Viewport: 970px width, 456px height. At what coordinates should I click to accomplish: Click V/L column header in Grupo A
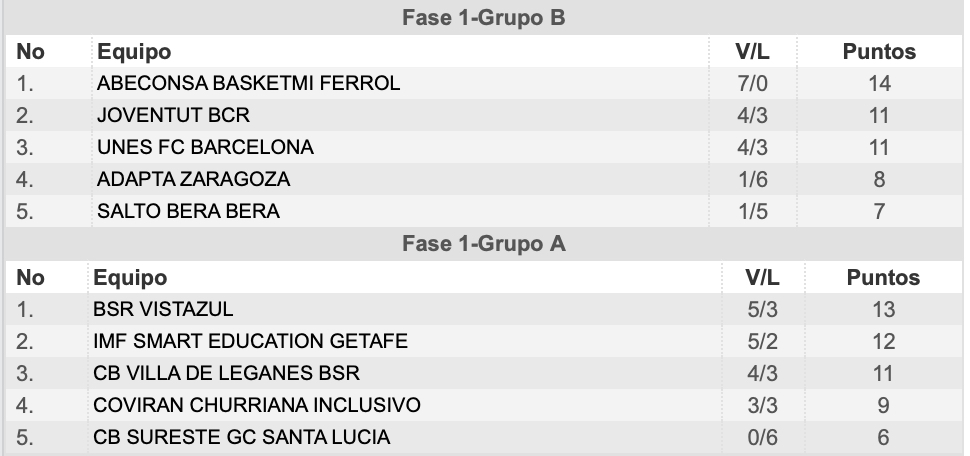click(763, 278)
